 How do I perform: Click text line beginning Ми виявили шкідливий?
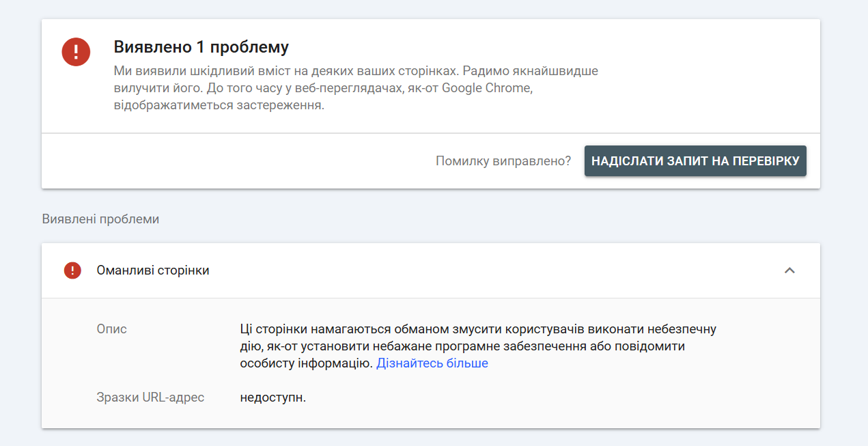pos(355,71)
